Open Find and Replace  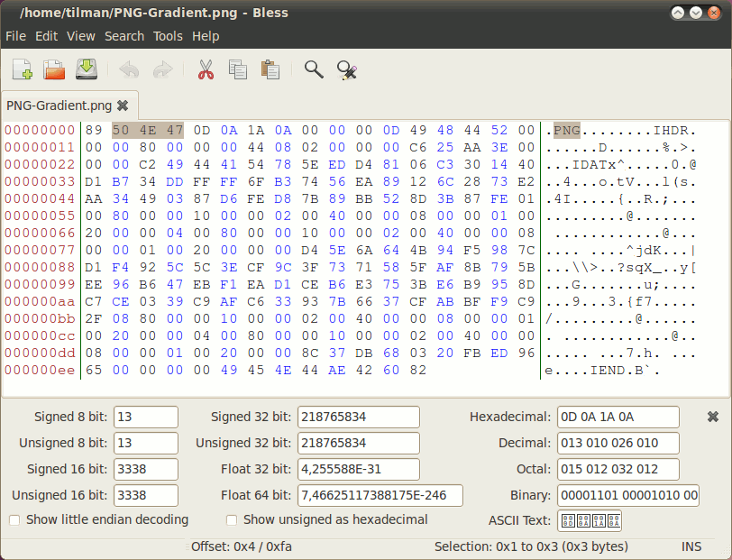347,69
